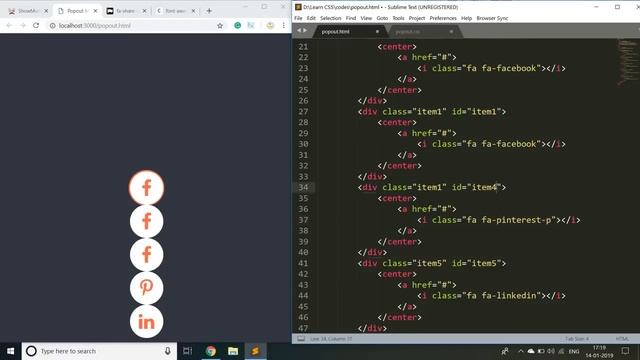The height and width of the screenshot is (360, 640).
Task: Select the first Chrome tab
Action: (x=29, y=11)
